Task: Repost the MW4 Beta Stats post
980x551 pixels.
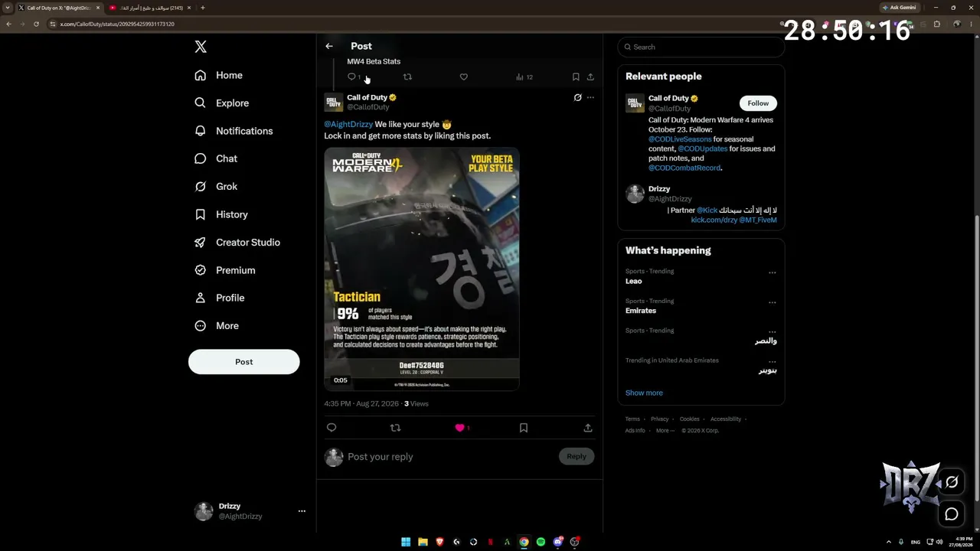Action: click(x=407, y=77)
